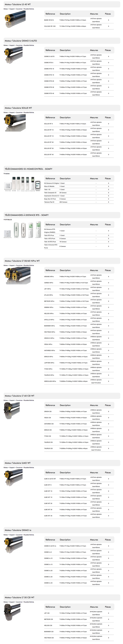Screen dimensions: 123x644
Task: Select the 'GEMINI HiPro' reference
Action: [x=49, y=308]
